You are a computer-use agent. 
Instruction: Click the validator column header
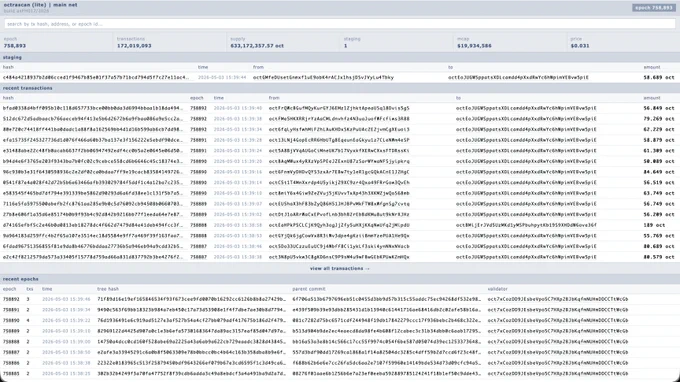coord(497,289)
